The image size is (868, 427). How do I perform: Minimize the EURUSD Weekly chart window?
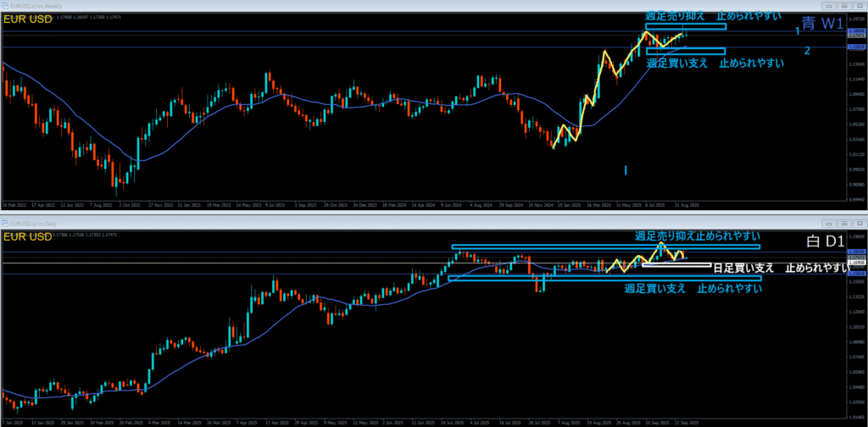[x=830, y=6]
